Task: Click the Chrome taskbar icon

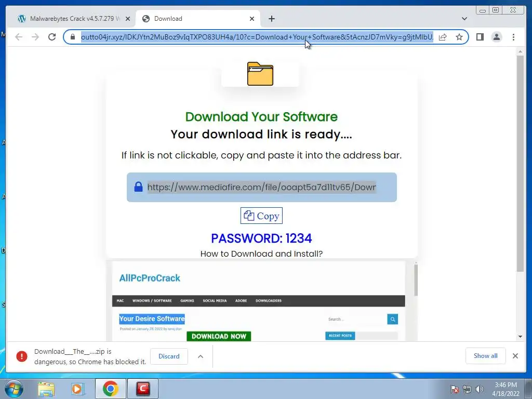Action: 111,389
